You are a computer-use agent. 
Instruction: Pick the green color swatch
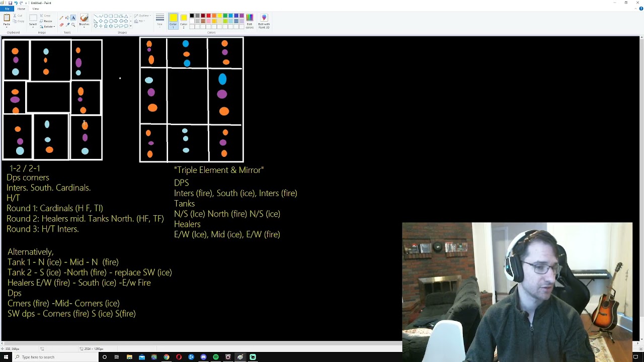coord(225,16)
